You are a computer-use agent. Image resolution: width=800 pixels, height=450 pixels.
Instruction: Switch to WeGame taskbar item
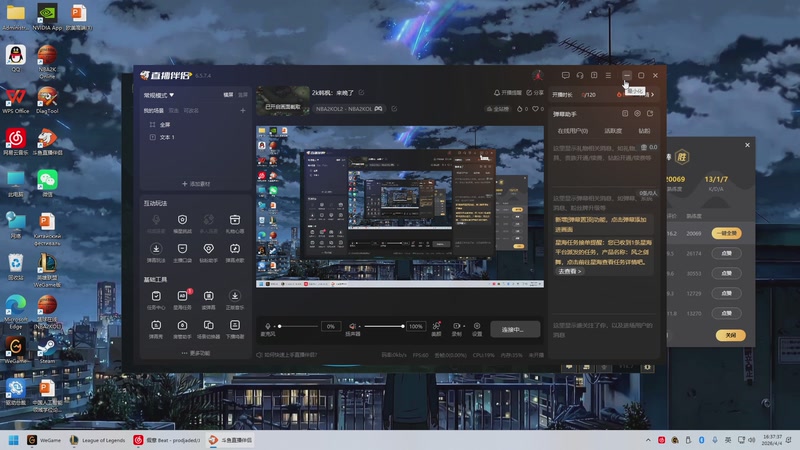pos(44,440)
